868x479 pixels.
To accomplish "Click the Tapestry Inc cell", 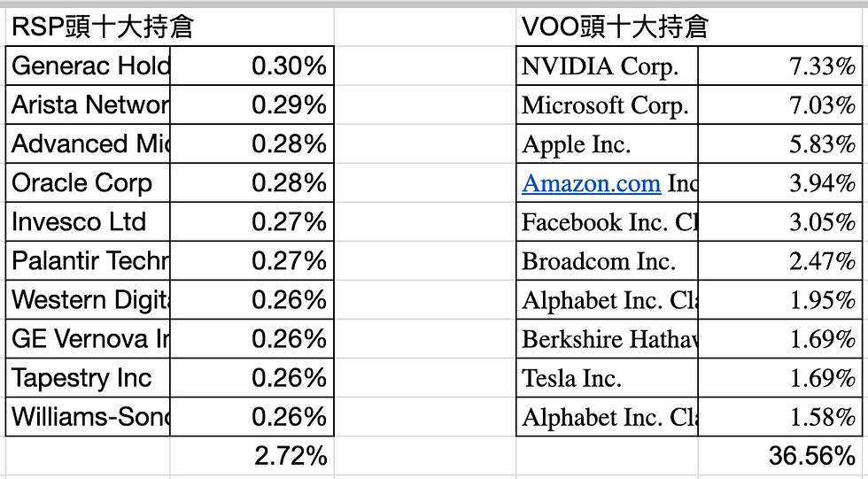I will coord(88,378).
